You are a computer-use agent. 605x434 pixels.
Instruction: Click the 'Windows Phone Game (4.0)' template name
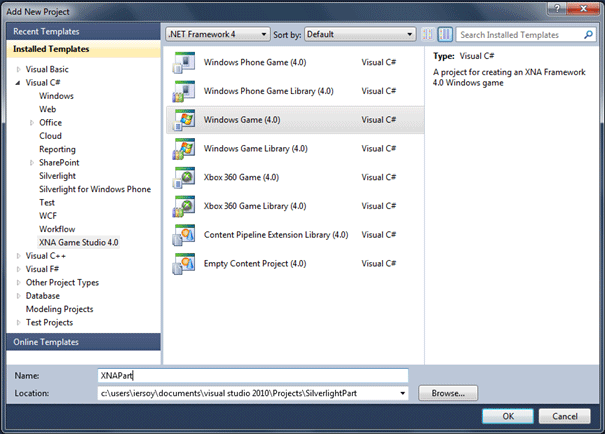255,62
